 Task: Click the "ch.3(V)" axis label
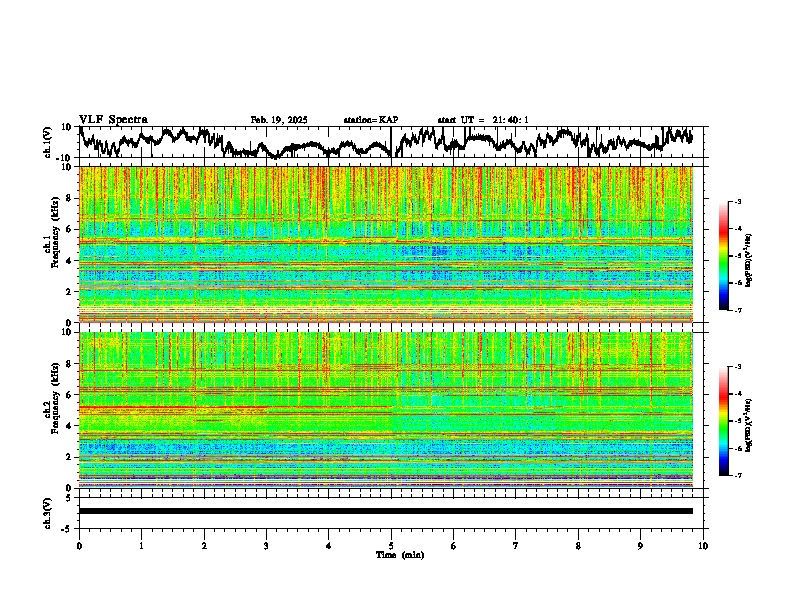pos(48,513)
